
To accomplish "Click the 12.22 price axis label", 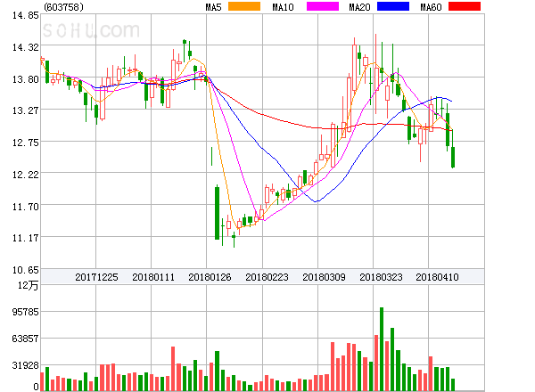I will (26, 175).
